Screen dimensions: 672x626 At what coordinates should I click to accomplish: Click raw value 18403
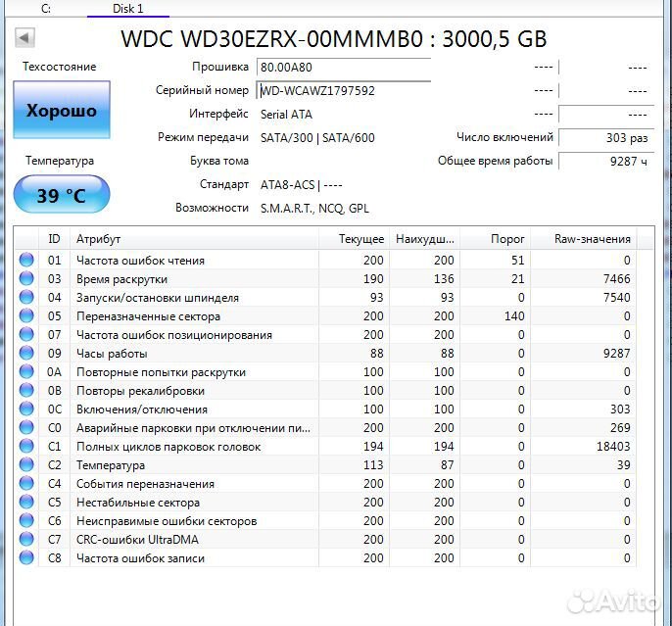613,446
